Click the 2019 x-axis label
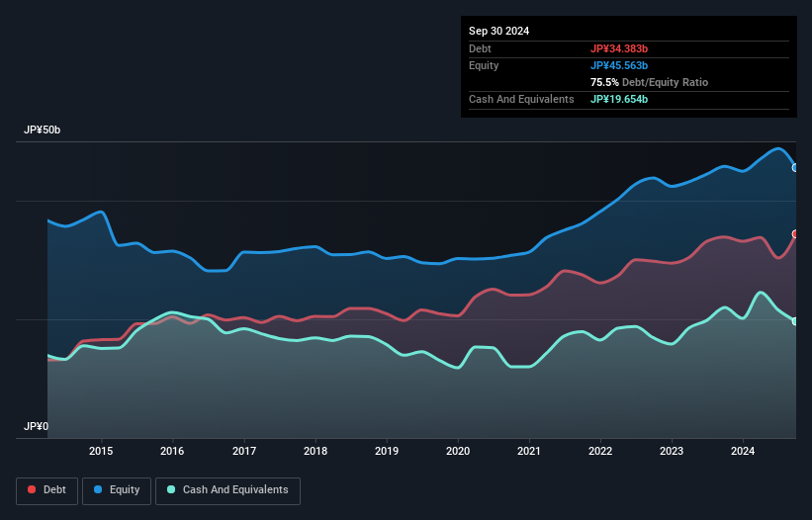 (x=387, y=451)
